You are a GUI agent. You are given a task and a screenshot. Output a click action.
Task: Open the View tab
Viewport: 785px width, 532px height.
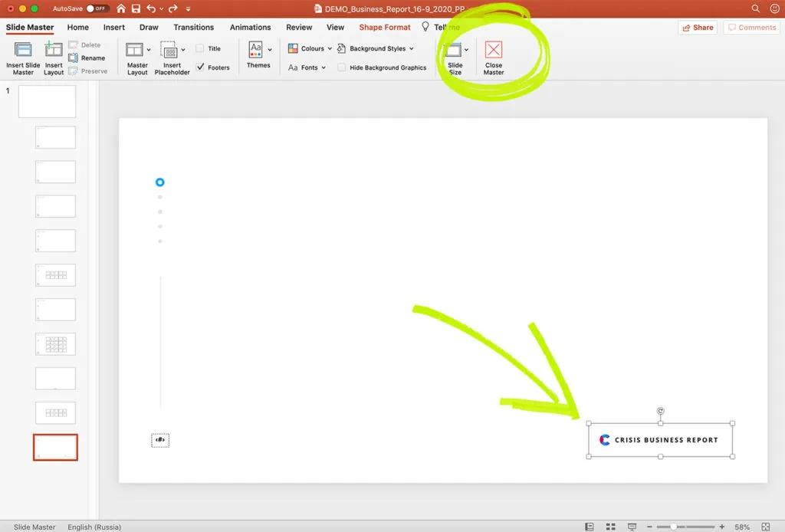pos(336,27)
